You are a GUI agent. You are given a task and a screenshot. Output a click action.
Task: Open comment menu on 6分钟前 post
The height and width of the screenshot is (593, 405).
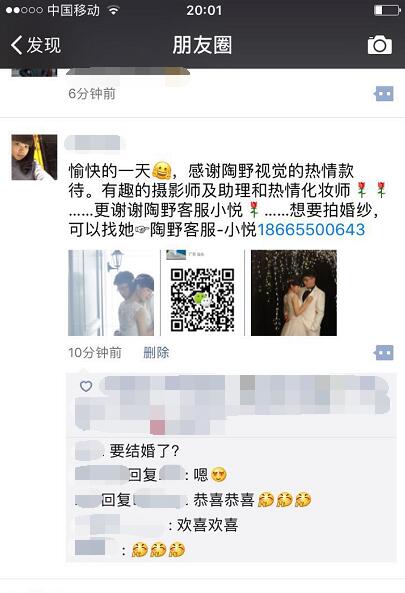coord(384,93)
